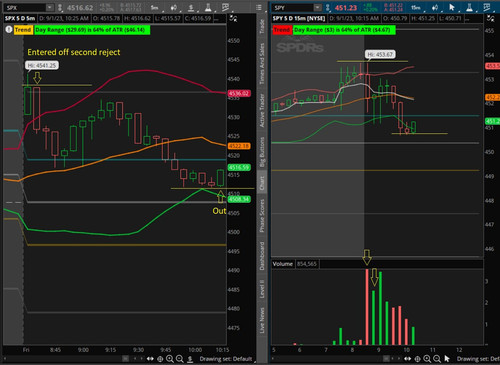The image size is (500, 365).
Task: Open the 5m timeframe selector on SPX chart
Action: pyautogui.click(x=154, y=7)
